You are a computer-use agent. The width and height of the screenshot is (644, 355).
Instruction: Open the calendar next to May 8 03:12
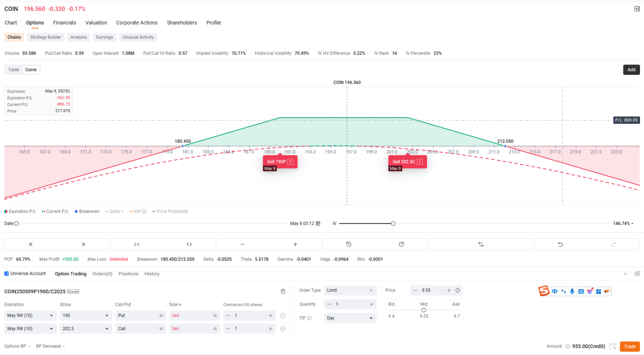[318, 223]
